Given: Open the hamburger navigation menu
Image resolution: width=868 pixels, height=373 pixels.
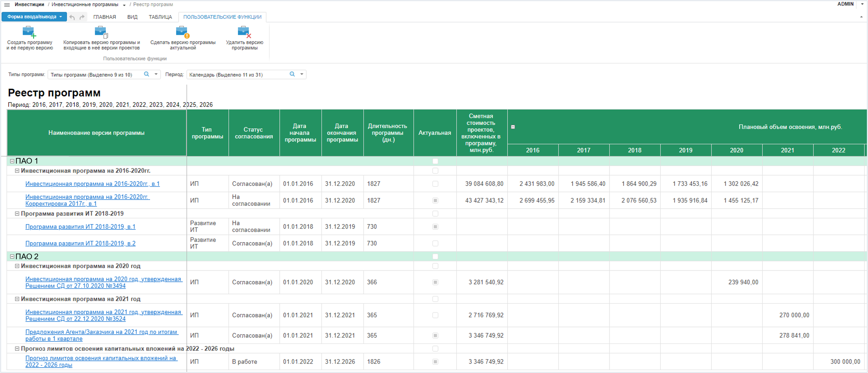Looking at the screenshot, I should pyautogui.click(x=7, y=5).
